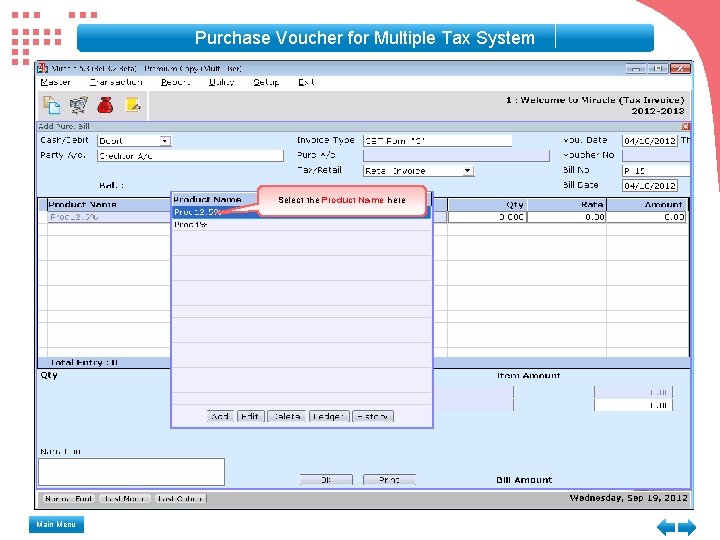Click the Vou. Date field
The height and width of the screenshot is (540, 720).
coord(650,141)
